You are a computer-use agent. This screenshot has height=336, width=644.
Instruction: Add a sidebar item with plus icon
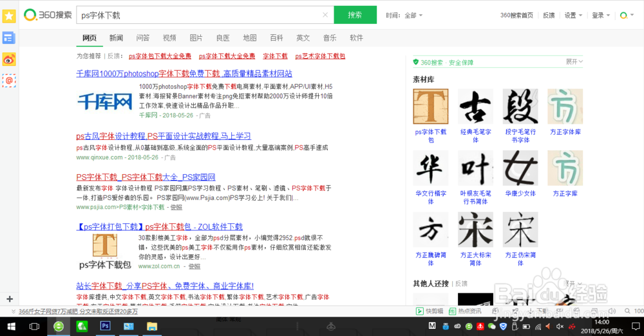pyautogui.click(x=10, y=299)
